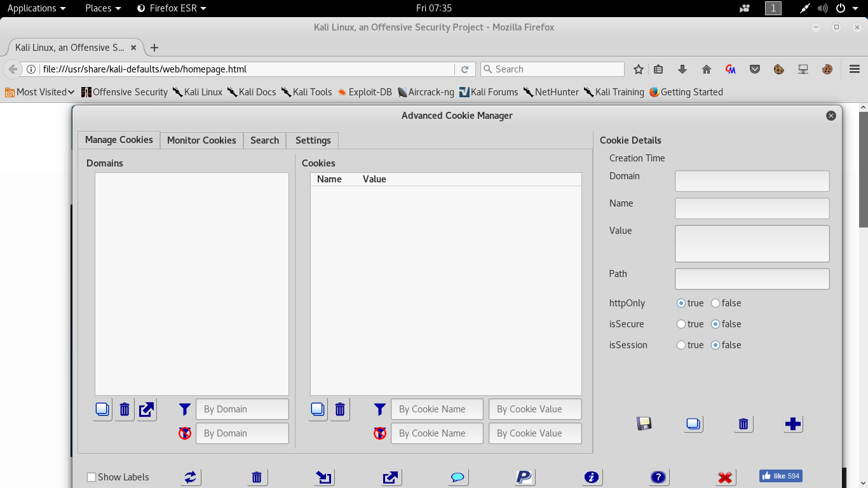Open Firefox ESR application dropdown
The width and height of the screenshot is (868, 488).
(172, 8)
